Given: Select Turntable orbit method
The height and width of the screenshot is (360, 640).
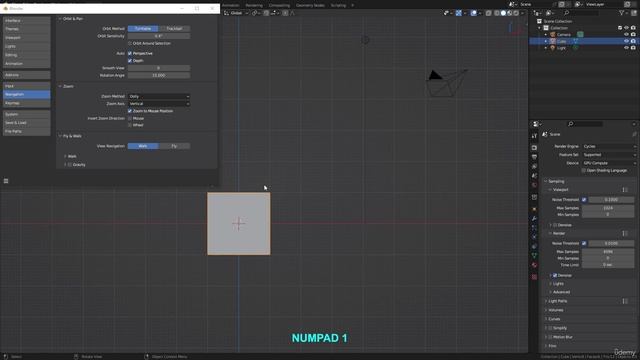Looking at the screenshot, I should pyautogui.click(x=143, y=29).
